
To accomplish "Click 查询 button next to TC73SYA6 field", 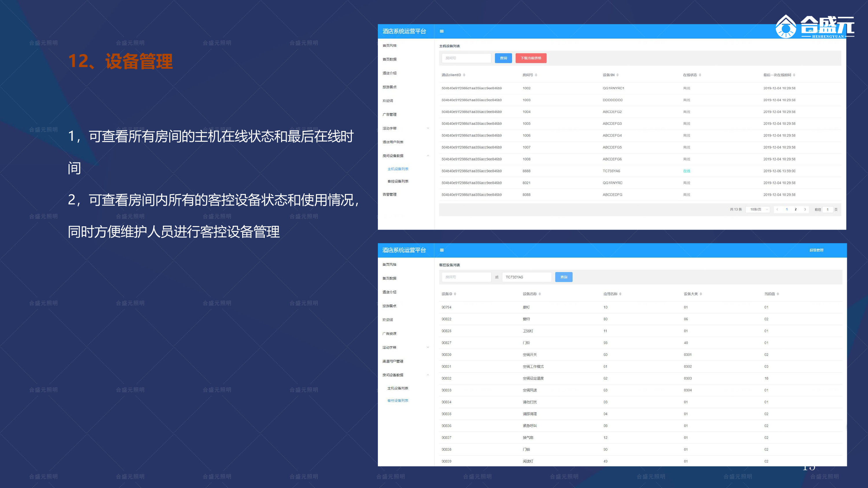I will pyautogui.click(x=564, y=277).
